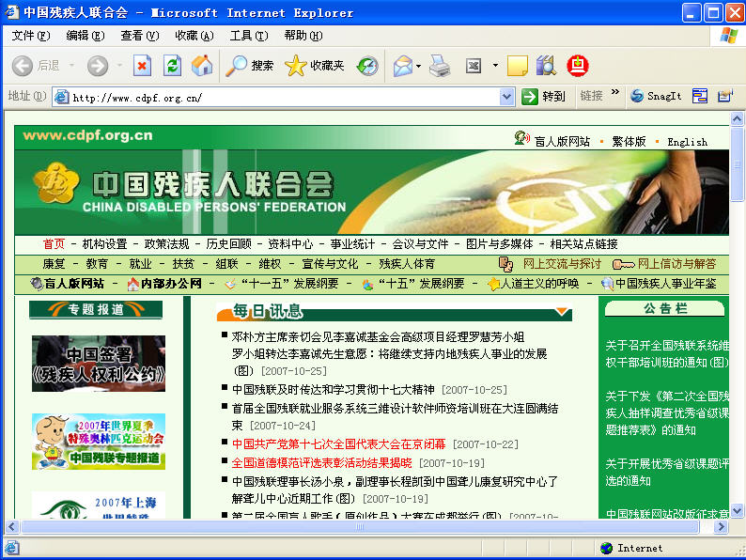The height and width of the screenshot is (560, 746).
Task: Click the vertical scrollbar up arrow
Action: coord(737,118)
